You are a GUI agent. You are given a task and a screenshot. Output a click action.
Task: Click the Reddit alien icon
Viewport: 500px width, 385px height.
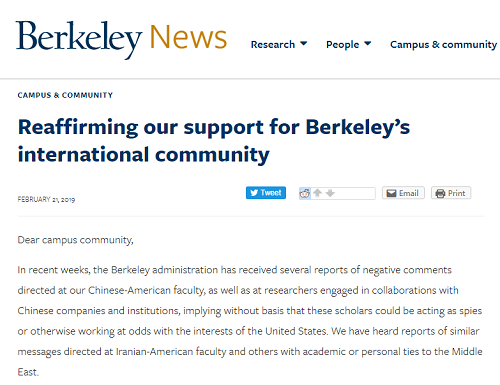pos(305,193)
